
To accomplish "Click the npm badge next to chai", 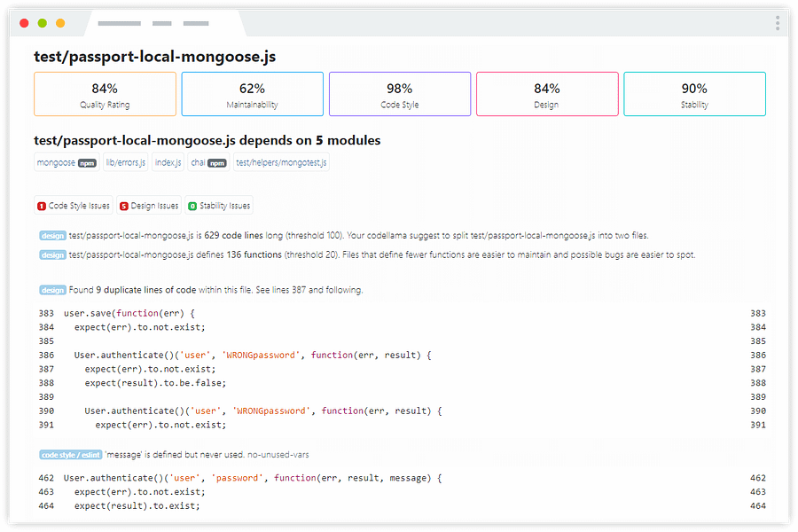I will (216, 163).
